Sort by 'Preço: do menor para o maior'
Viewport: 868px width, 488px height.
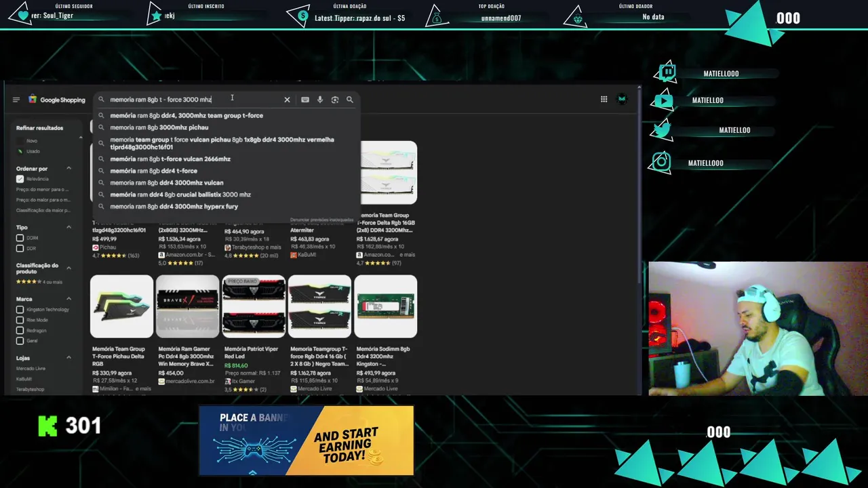tap(43, 189)
